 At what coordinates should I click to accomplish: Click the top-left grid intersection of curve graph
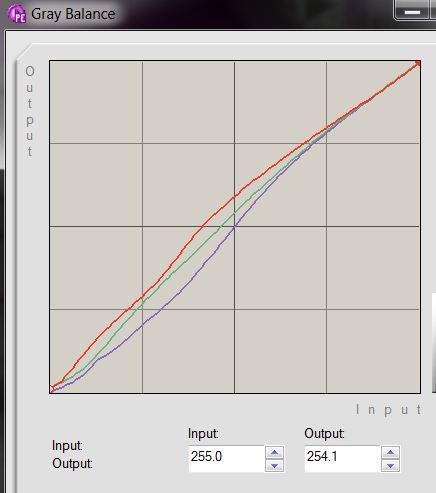click(x=142, y=143)
